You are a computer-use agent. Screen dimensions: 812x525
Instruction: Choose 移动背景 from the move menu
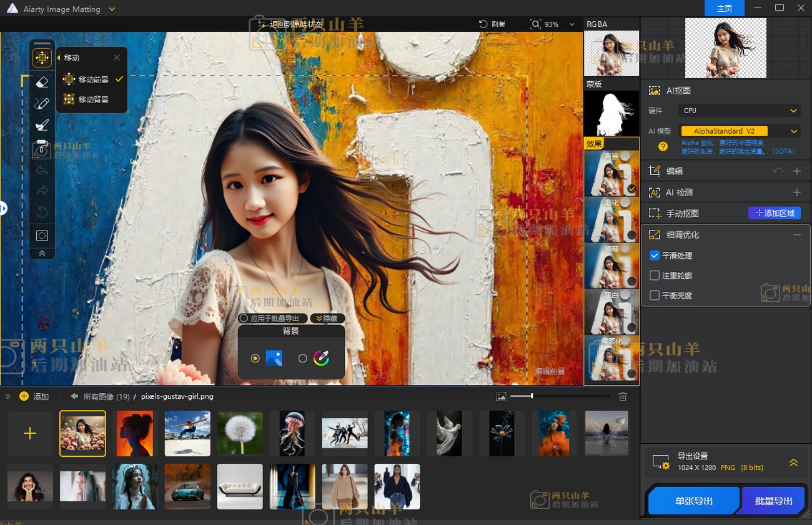(x=92, y=99)
